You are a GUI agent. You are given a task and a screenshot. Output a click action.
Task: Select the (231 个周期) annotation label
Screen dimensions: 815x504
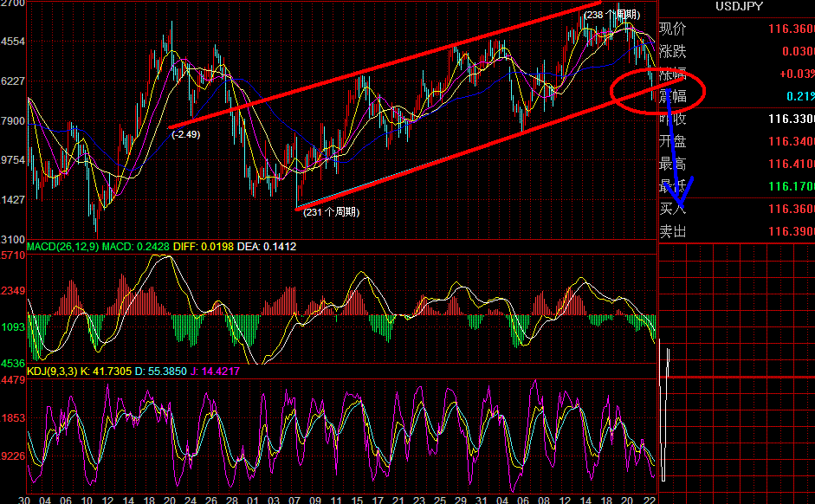[331, 212]
